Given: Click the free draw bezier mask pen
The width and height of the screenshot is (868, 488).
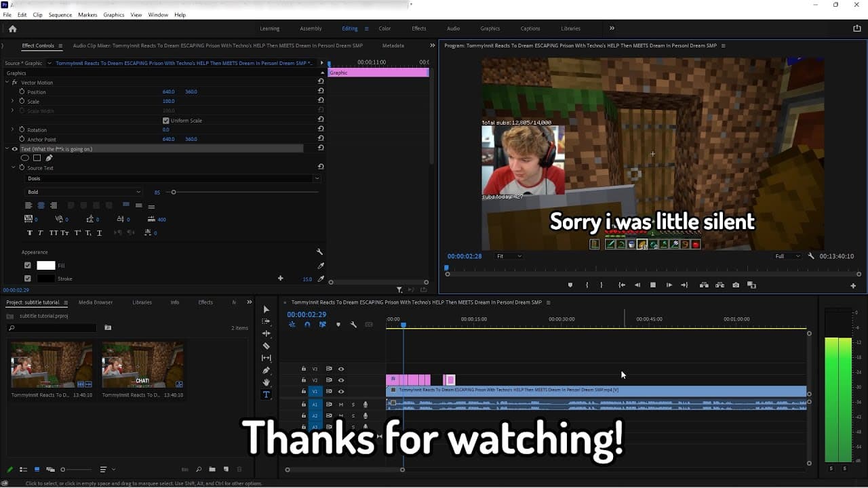Looking at the screenshot, I should (x=49, y=158).
